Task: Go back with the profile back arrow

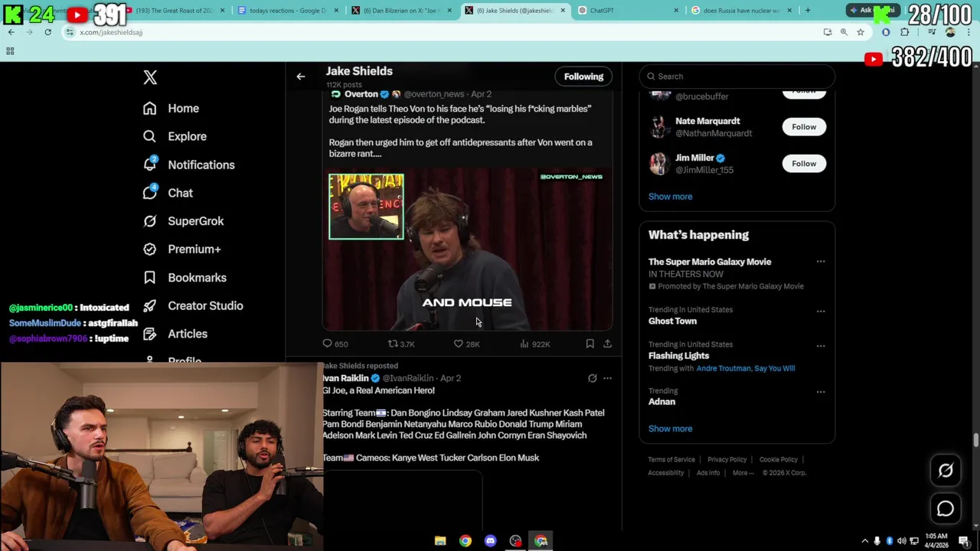Action: click(x=301, y=77)
